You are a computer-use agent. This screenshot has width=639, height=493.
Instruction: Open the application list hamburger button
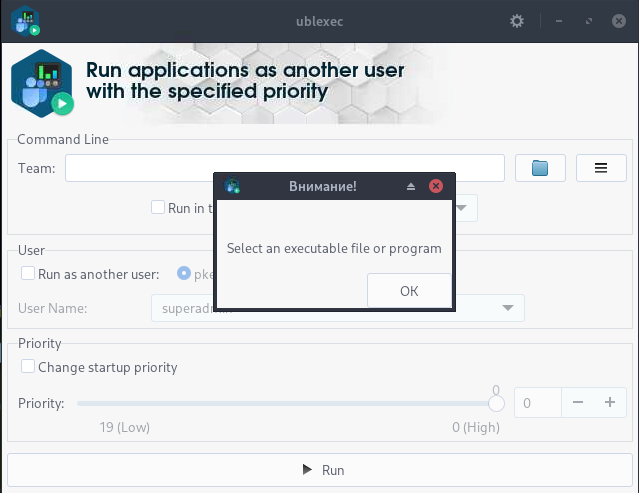[x=601, y=168]
